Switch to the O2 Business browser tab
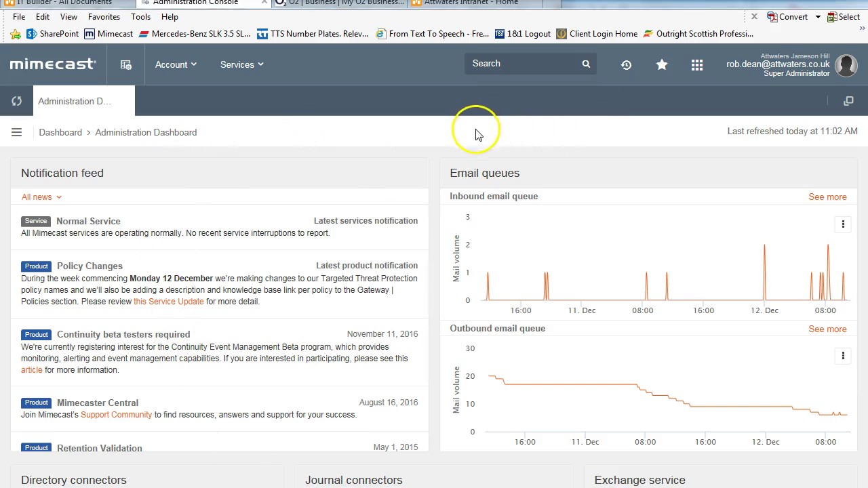This screenshot has height=488, width=868. point(339,3)
